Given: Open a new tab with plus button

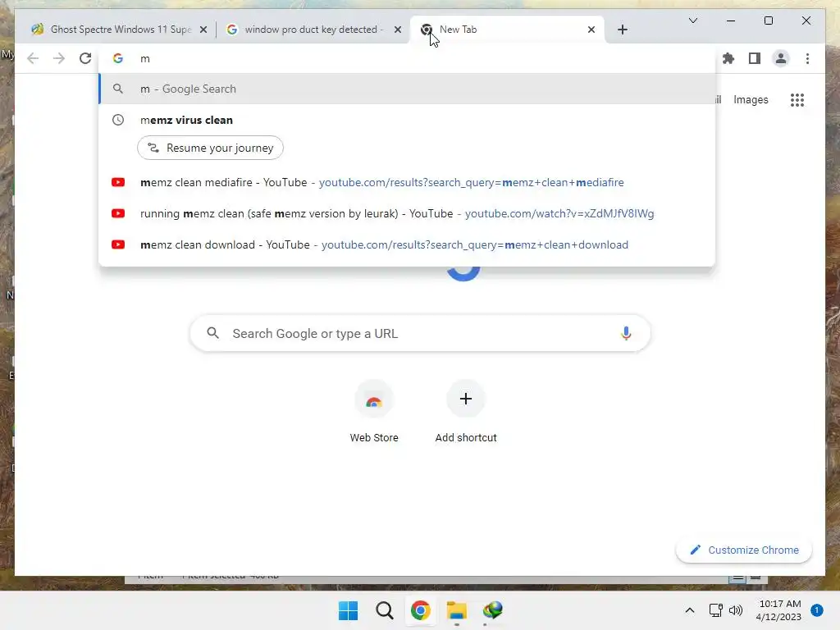Looking at the screenshot, I should click(x=622, y=30).
